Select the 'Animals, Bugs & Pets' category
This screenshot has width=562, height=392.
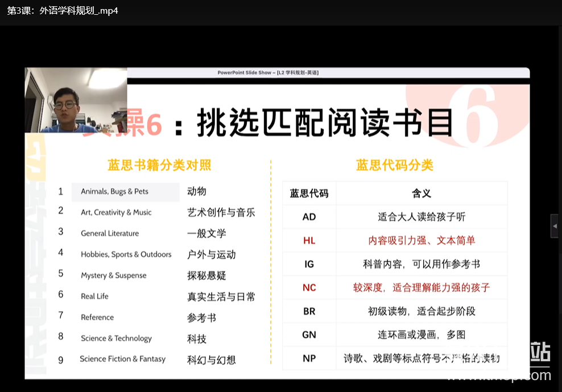114,192
